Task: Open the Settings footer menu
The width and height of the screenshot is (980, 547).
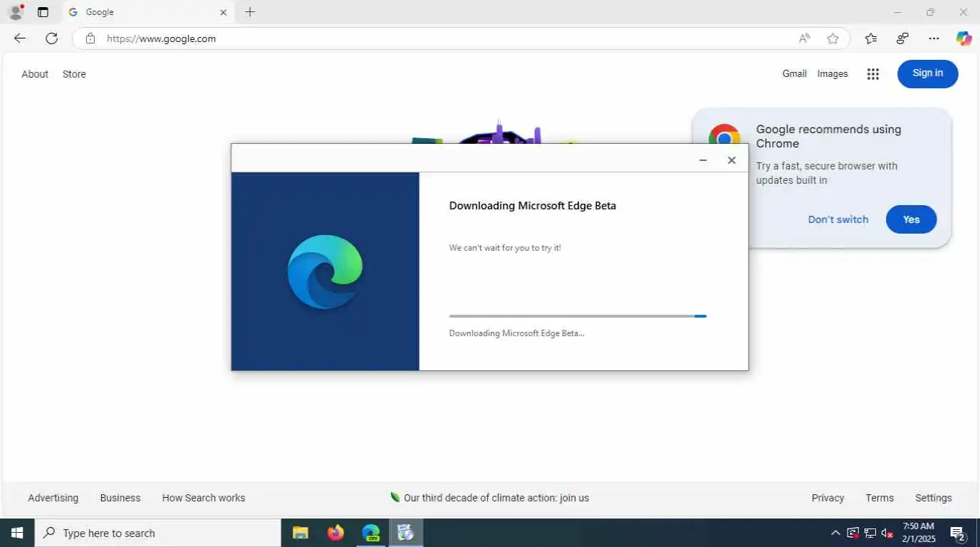Action: (933, 498)
